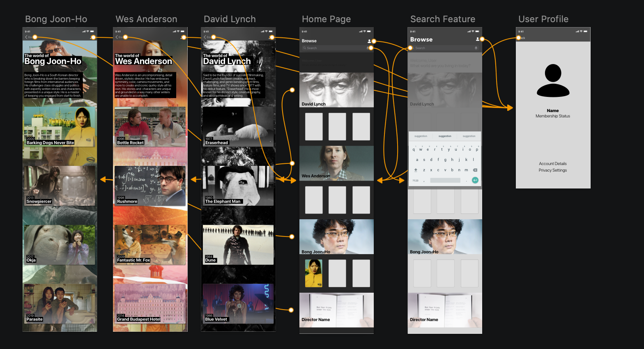644x349 pixels.
Task: Open the Dune film card
Action: 238,244
